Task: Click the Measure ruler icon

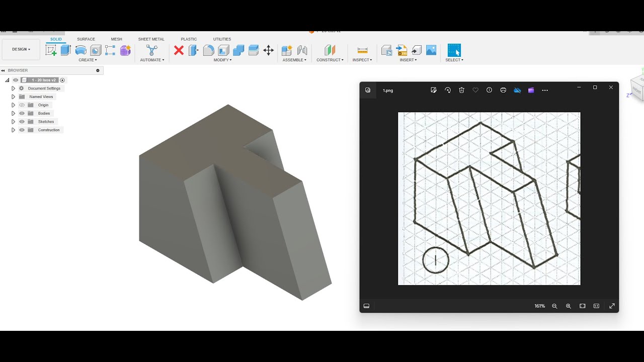Action: (362, 50)
